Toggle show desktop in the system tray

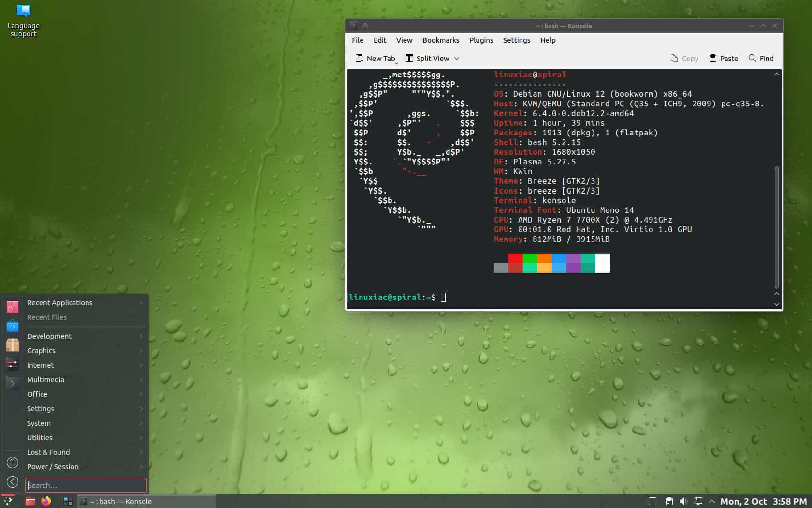(652, 501)
